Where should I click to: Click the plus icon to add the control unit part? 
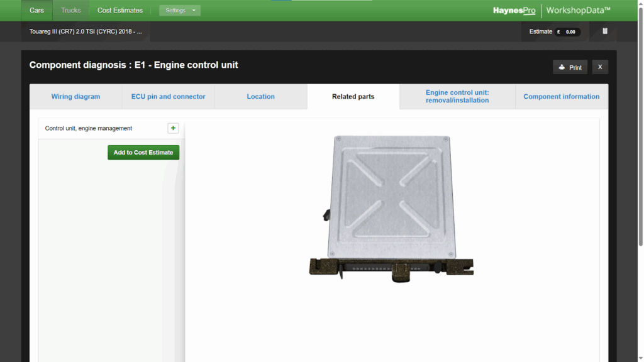tap(173, 128)
